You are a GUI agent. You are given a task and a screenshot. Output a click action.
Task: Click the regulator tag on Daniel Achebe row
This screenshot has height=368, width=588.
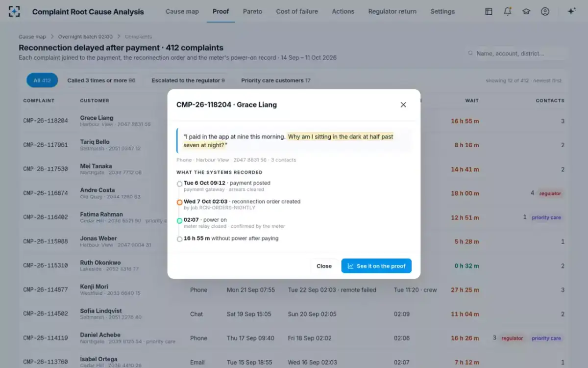(x=513, y=338)
